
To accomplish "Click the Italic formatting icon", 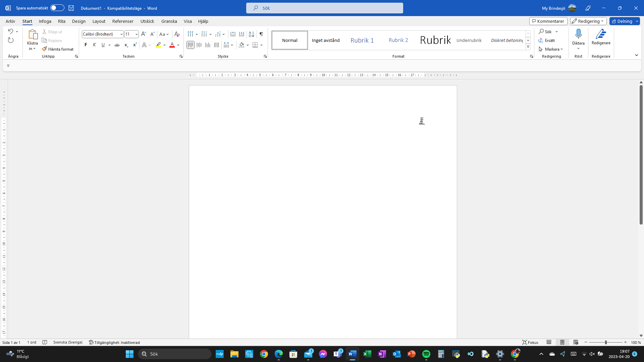I will (x=94, y=45).
